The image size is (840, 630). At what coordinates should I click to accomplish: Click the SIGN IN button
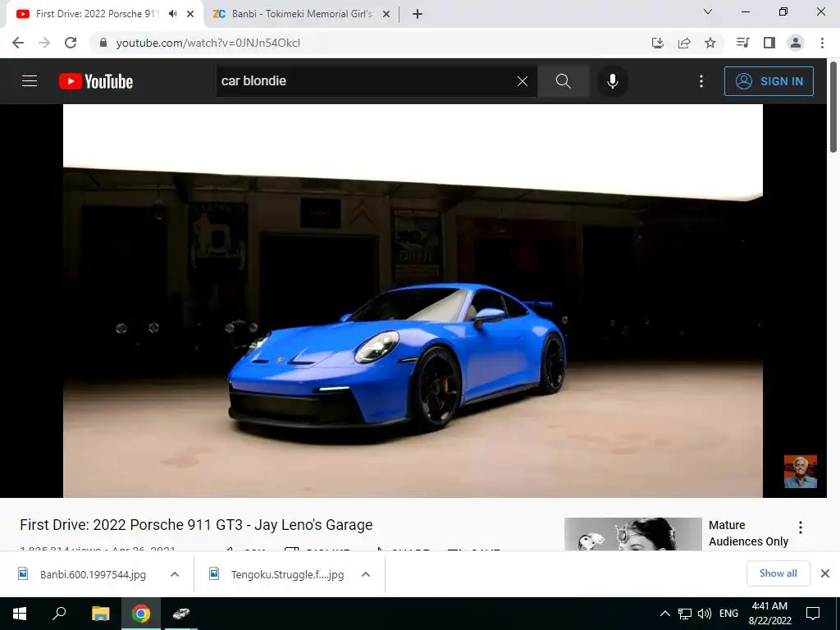coord(769,81)
